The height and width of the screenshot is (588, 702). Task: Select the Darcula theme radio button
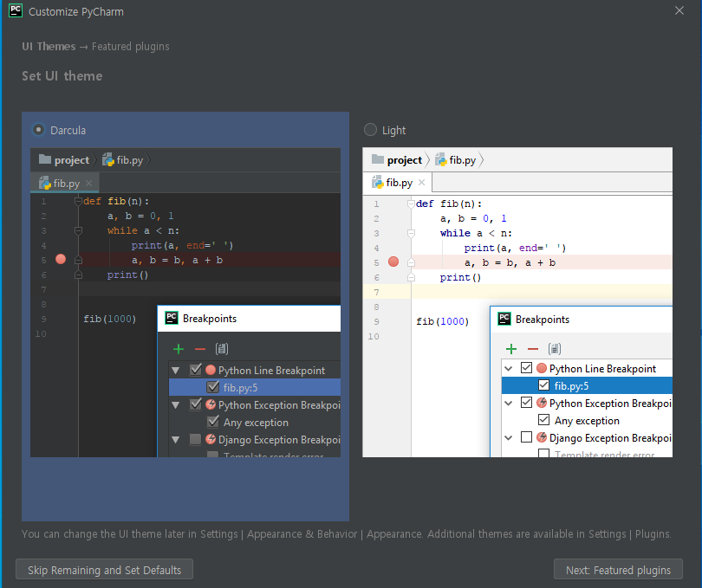(x=38, y=130)
